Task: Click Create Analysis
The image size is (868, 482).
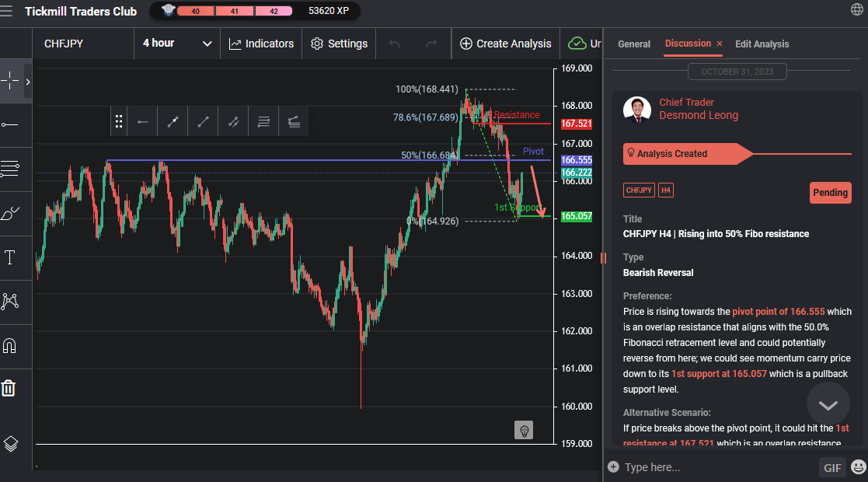Action: [x=506, y=44]
